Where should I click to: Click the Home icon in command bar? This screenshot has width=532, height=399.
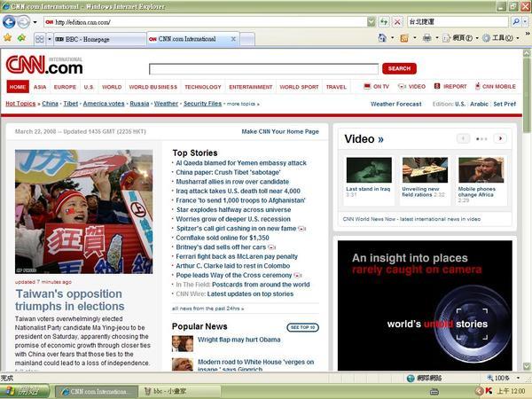(382, 37)
